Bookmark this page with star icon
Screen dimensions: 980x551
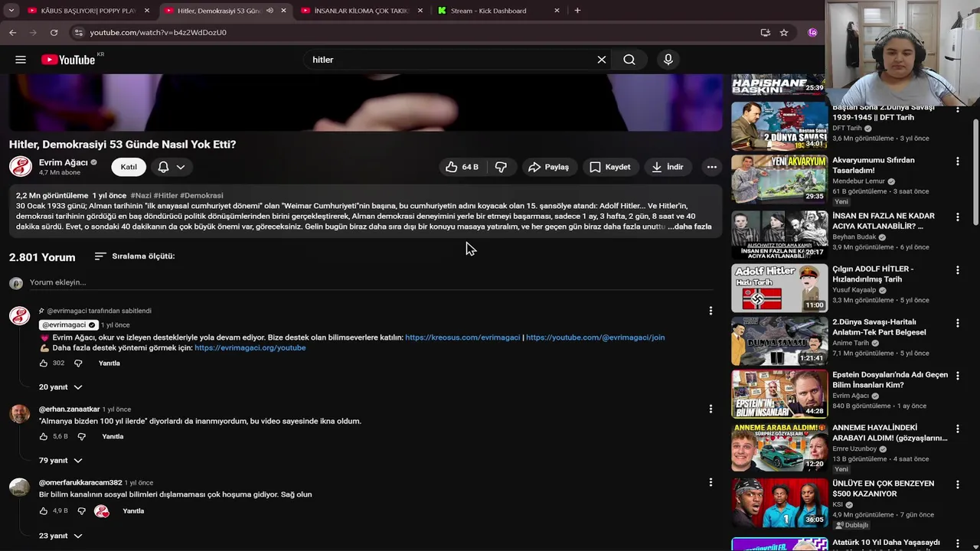pos(784,32)
